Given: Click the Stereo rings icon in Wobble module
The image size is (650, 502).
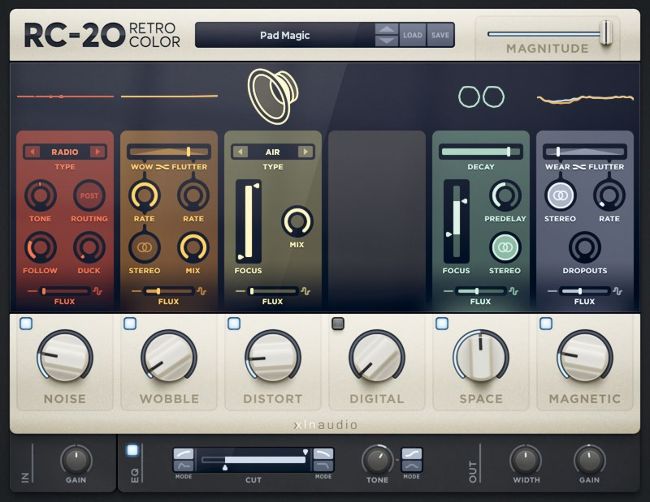Looking at the screenshot, I should click(x=144, y=246).
